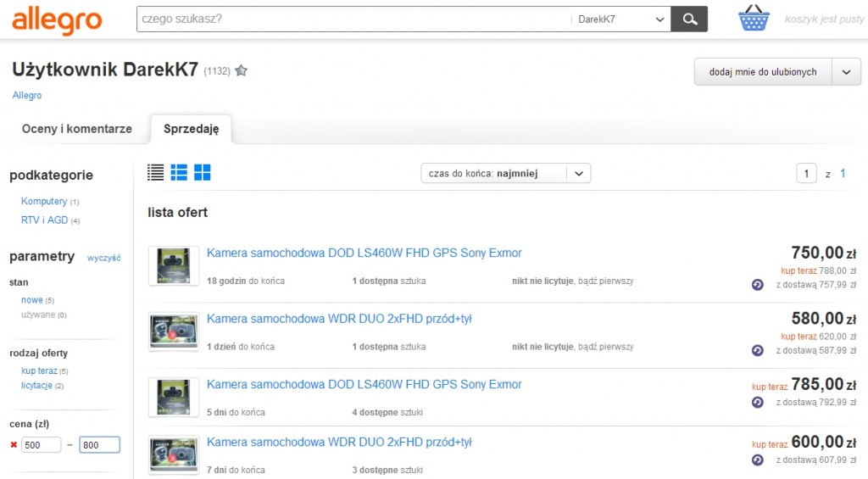Remove price filter with red X
The height and width of the screenshot is (479, 868).
[x=14, y=445]
